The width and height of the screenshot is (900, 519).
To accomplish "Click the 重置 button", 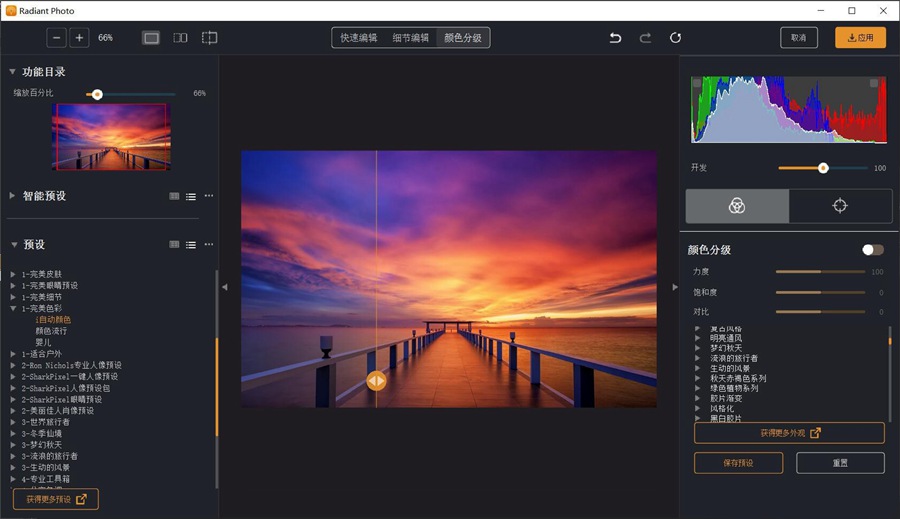I will [x=840, y=463].
